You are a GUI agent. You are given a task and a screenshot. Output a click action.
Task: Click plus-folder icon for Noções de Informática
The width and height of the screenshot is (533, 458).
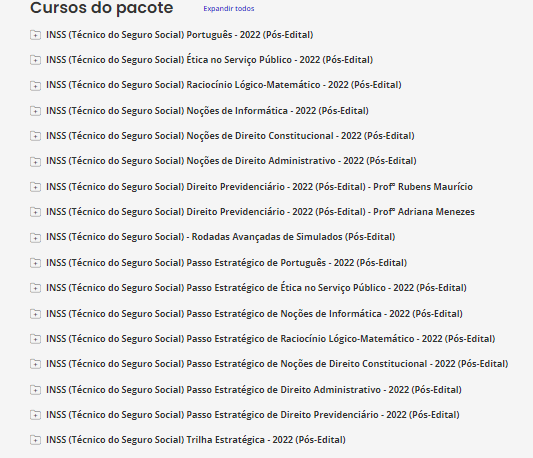coord(35,111)
